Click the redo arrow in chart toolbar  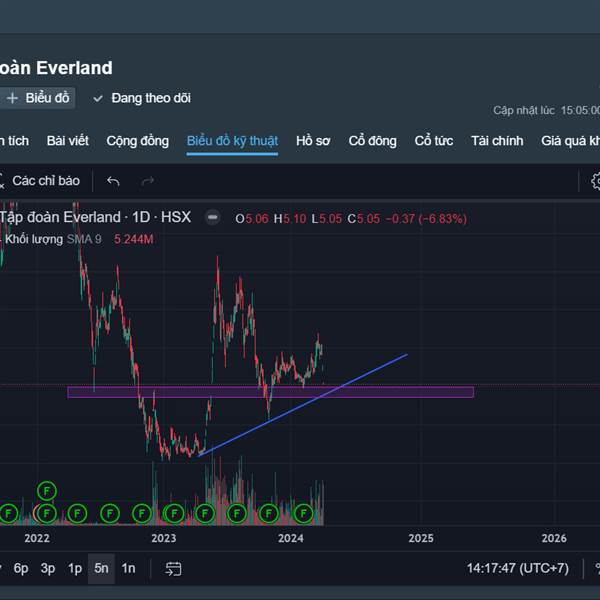148,181
